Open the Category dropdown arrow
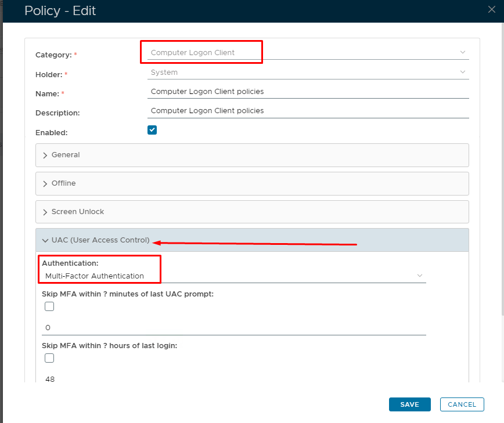 coord(463,52)
